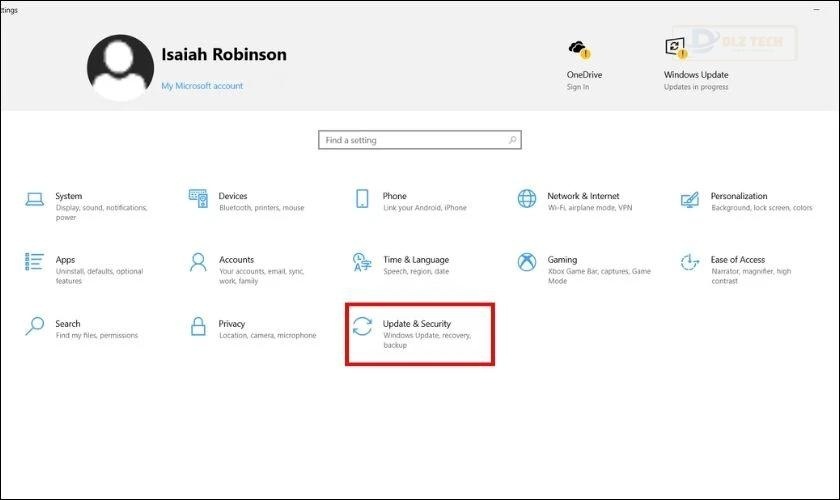The height and width of the screenshot is (500, 840).
Task: Open the System settings monitor icon
Action: pos(35,199)
